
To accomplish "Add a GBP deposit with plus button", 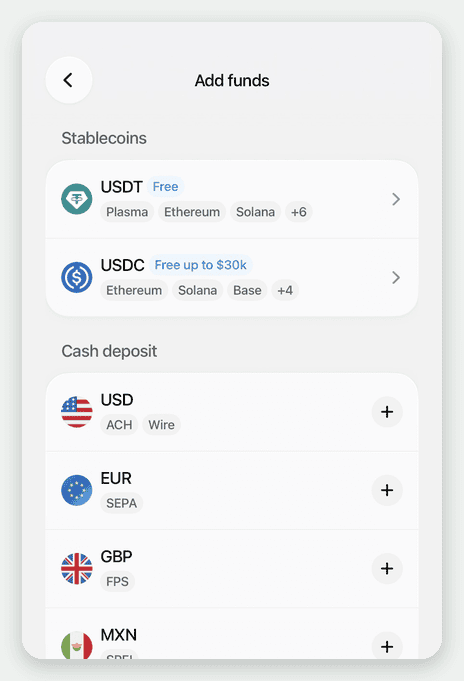I will coord(387,569).
